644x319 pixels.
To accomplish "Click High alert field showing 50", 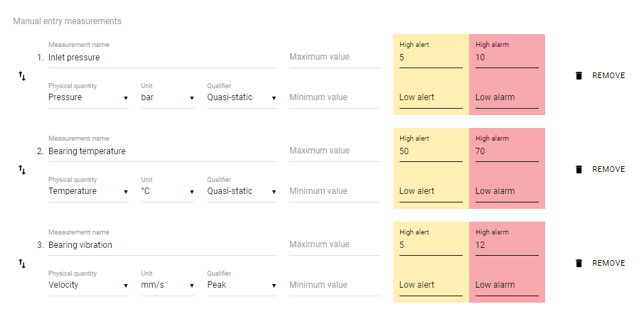I will tap(431, 151).
